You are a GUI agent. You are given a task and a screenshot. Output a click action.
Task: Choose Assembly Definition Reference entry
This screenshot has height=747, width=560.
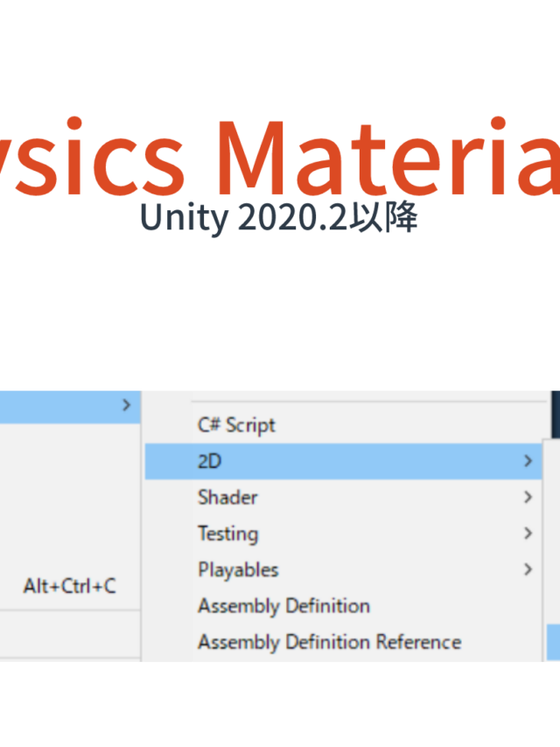coord(343,642)
